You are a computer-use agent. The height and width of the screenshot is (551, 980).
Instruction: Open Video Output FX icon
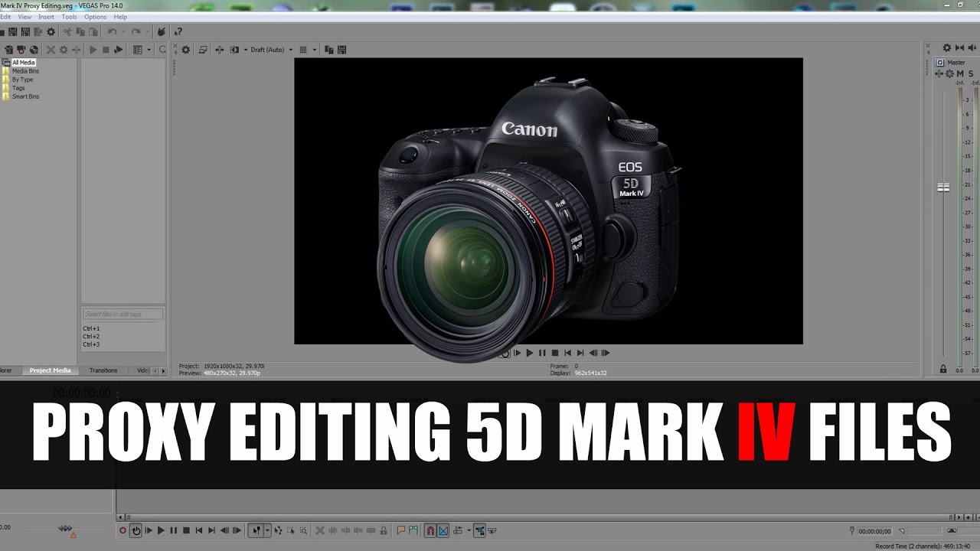[219, 50]
